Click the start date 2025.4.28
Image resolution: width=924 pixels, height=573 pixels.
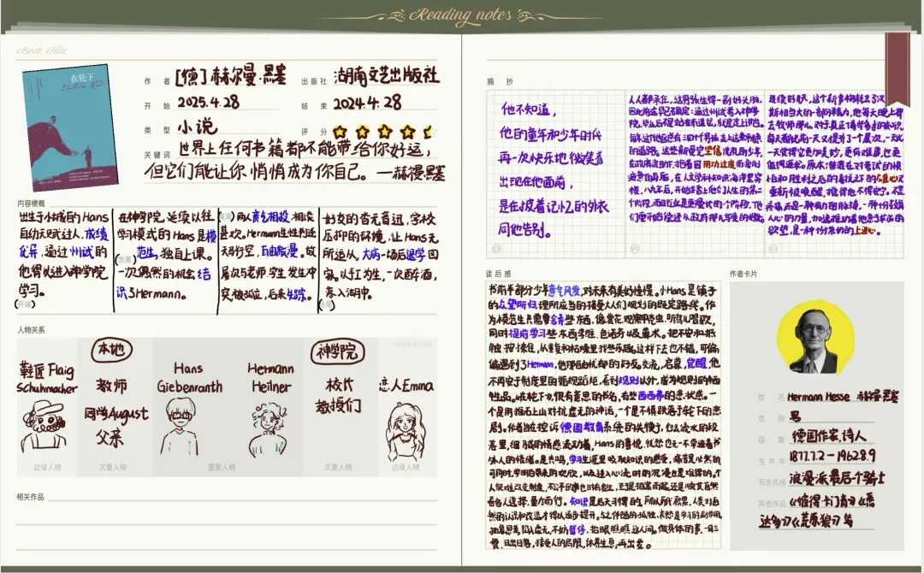pyautogui.click(x=209, y=102)
